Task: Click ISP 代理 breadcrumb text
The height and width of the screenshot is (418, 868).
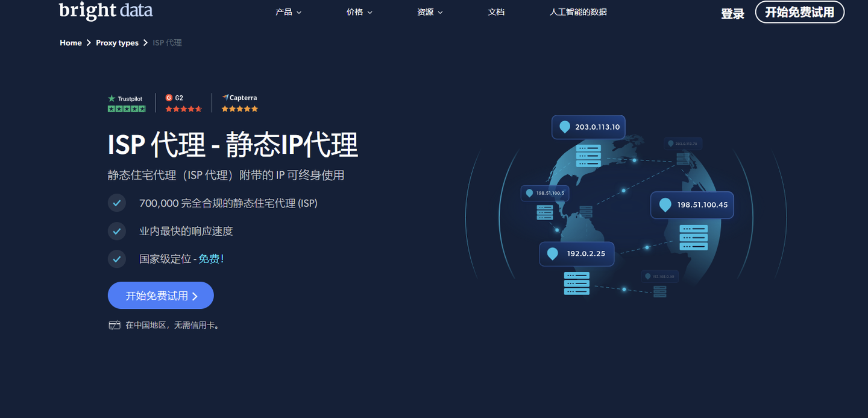Action: pyautogui.click(x=167, y=43)
